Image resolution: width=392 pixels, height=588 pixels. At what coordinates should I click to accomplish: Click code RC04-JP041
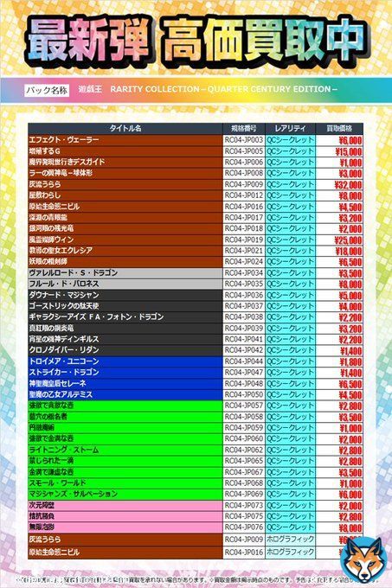click(244, 339)
